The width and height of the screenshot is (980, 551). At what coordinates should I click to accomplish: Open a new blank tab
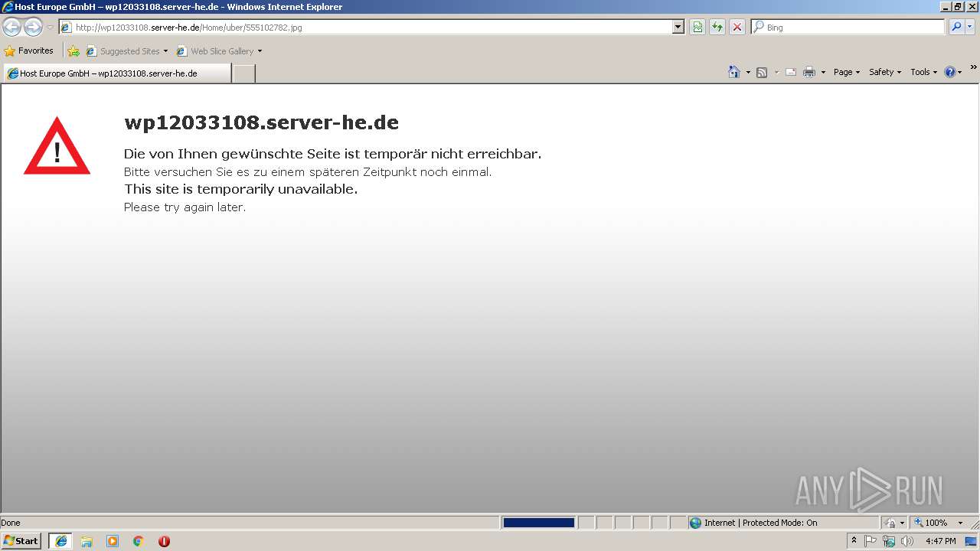click(243, 73)
